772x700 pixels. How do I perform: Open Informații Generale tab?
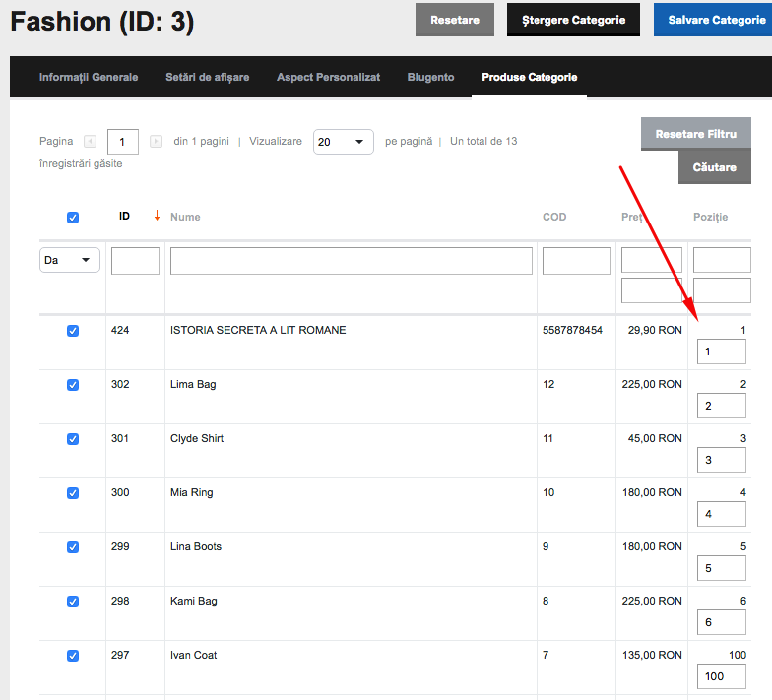89,77
